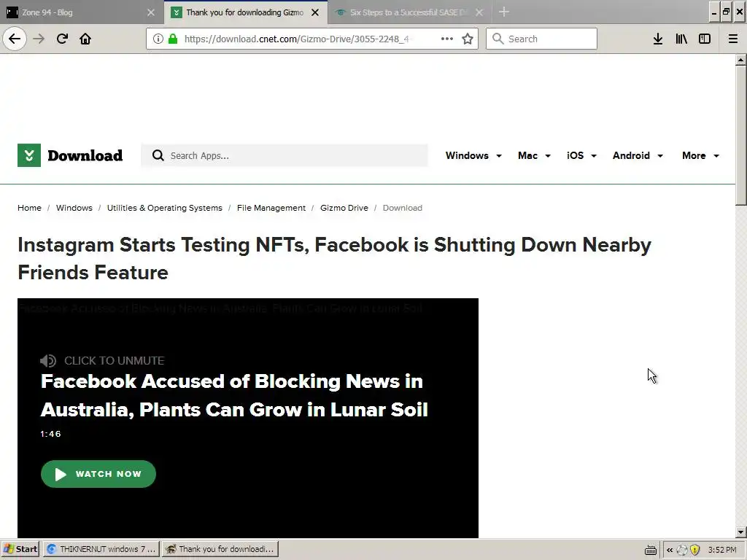This screenshot has height=560, width=747.
Task: Open the Windows Start menu
Action: 20,549
